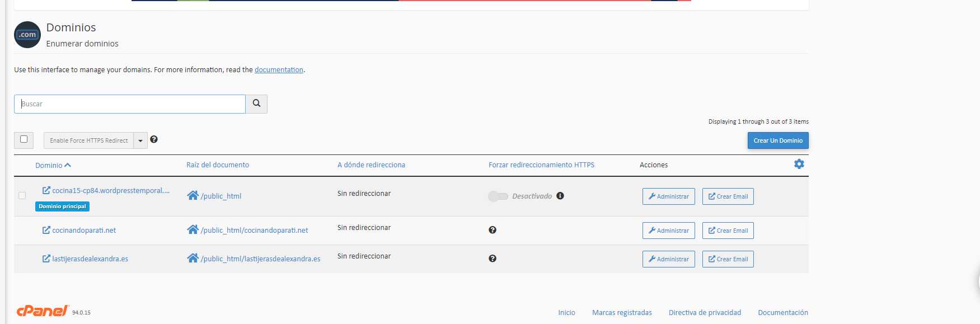Click Administrar for lastijerasdealexandra.es
This screenshot has height=324, width=980.
point(669,259)
